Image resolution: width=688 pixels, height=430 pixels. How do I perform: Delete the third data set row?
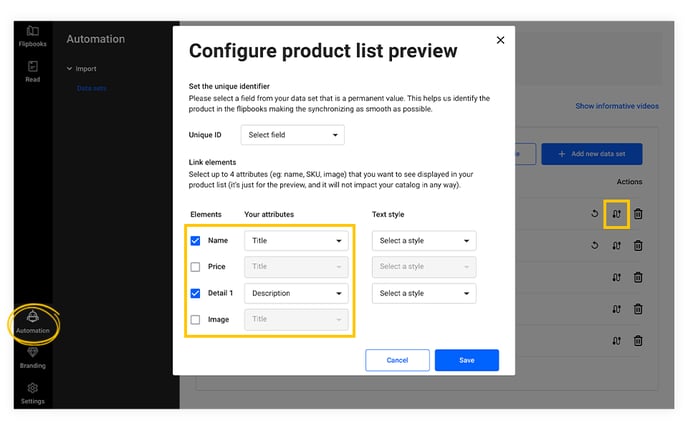click(638, 277)
